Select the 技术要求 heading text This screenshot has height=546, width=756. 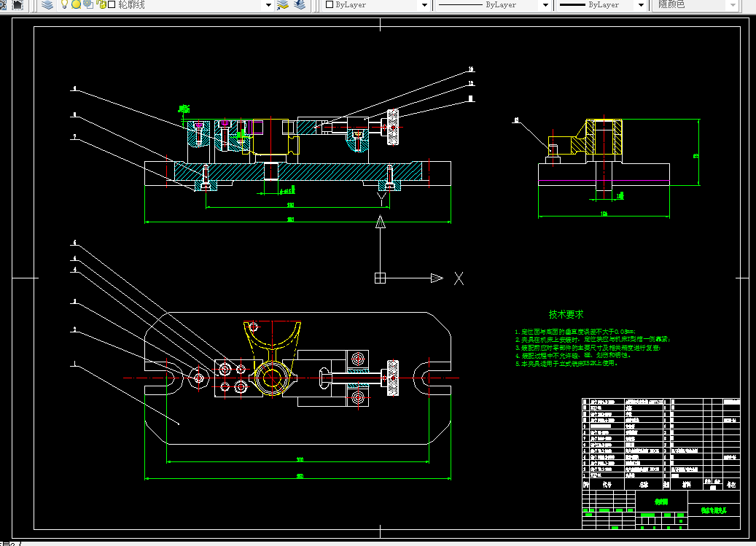[566, 314]
